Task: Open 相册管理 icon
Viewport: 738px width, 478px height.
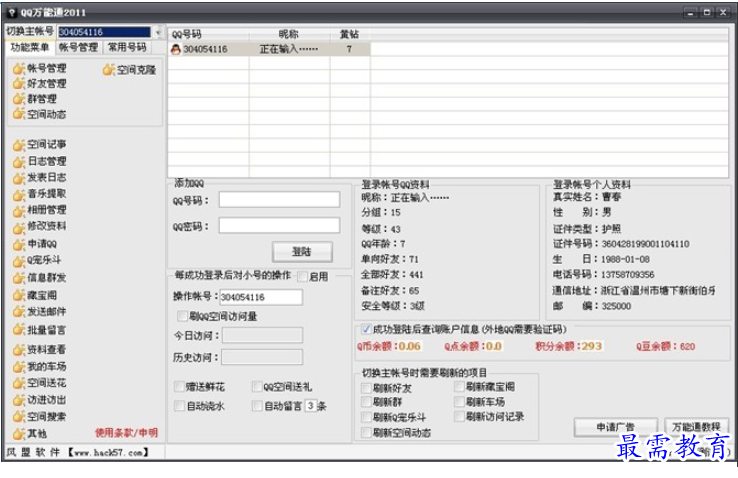Action: (x=19, y=210)
